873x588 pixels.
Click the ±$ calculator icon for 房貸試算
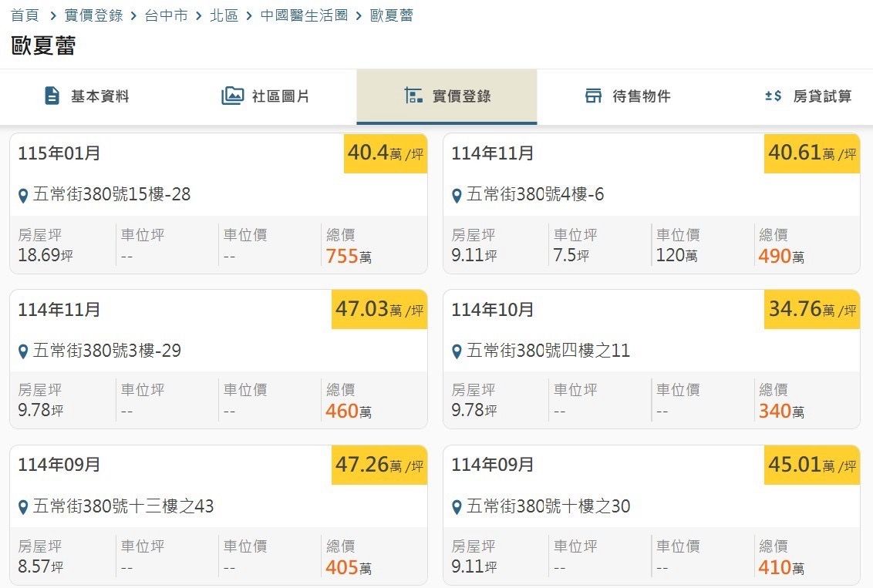click(x=773, y=96)
